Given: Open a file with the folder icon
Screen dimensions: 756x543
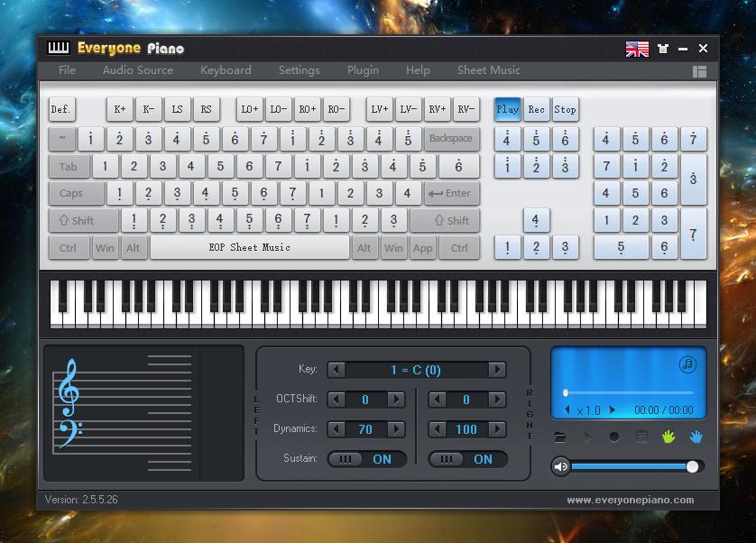Looking at the screenshot, I should (x=560, y=437).
